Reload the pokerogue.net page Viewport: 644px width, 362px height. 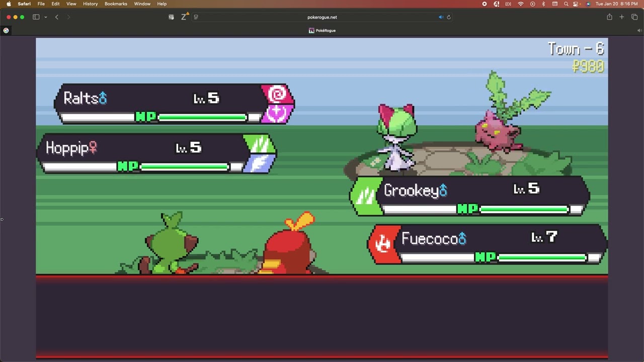coord(449,17)
